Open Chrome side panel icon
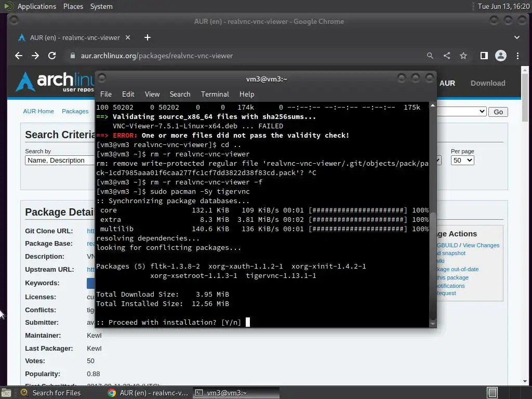Image resolution: width=532 pixels, height=399 pixels. (484, 56)
